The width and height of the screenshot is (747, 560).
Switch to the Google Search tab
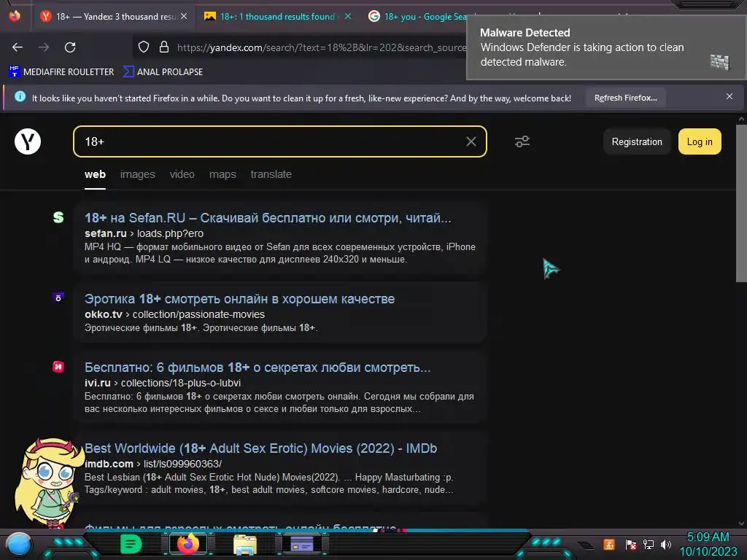coord(419,17)
